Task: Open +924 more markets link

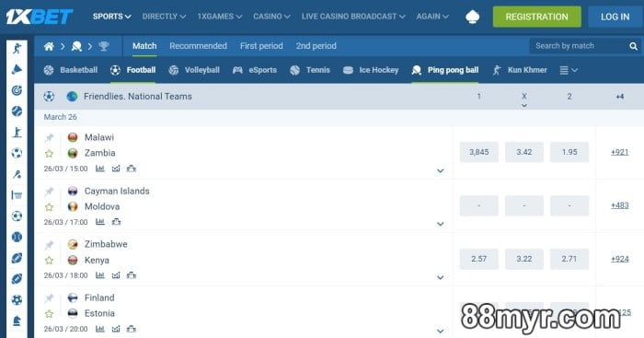Action: tap(620, 259)
